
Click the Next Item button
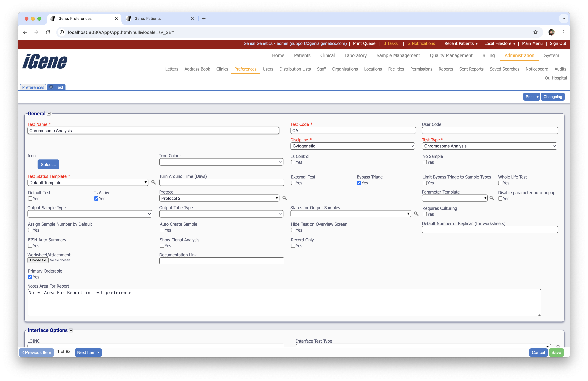click(88, 352)
